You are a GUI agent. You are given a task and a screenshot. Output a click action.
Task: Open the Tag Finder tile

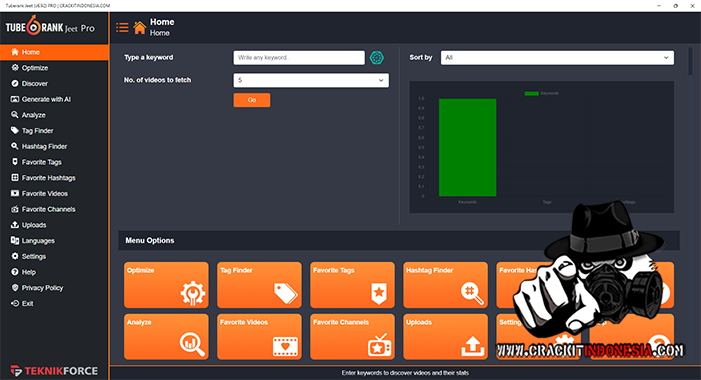tap(259, 285)
